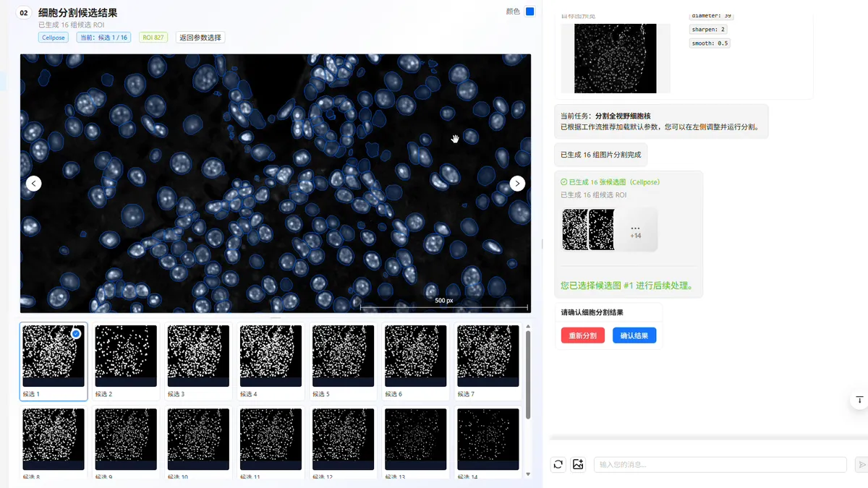Viewport: 868px width, 488px height.
Task: Click the panel divider handle above thumbnails
Action: pyautogui.click(x=276, y=317)
